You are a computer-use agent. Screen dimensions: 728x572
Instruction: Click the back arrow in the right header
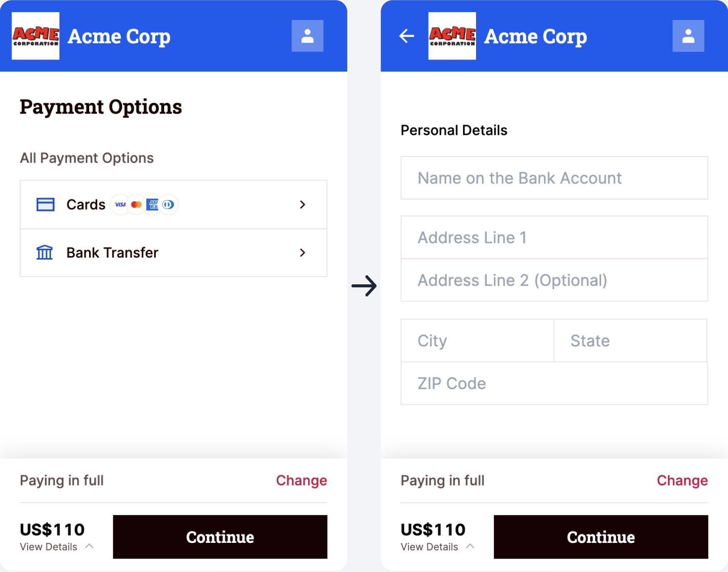click(406, 36)
